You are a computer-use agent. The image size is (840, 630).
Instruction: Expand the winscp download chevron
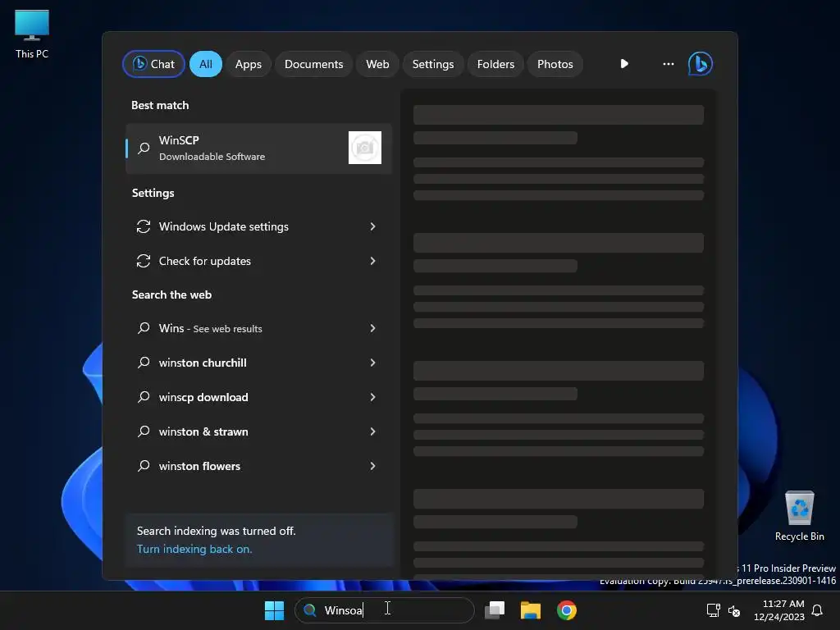click(x=373, y=397)
